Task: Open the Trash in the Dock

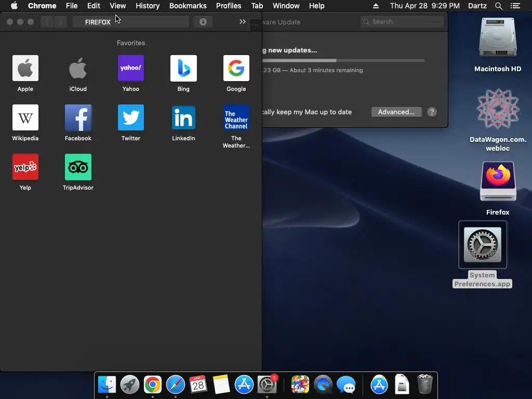Action: 424,385
